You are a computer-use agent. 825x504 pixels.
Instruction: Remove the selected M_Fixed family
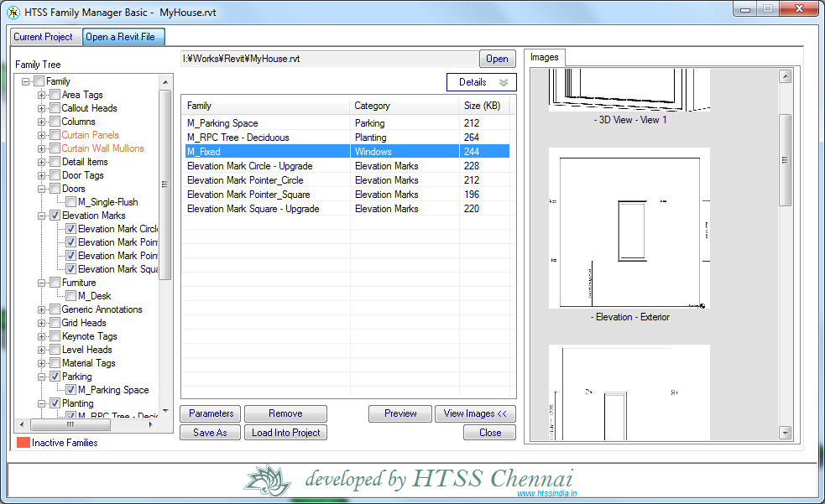285,413
